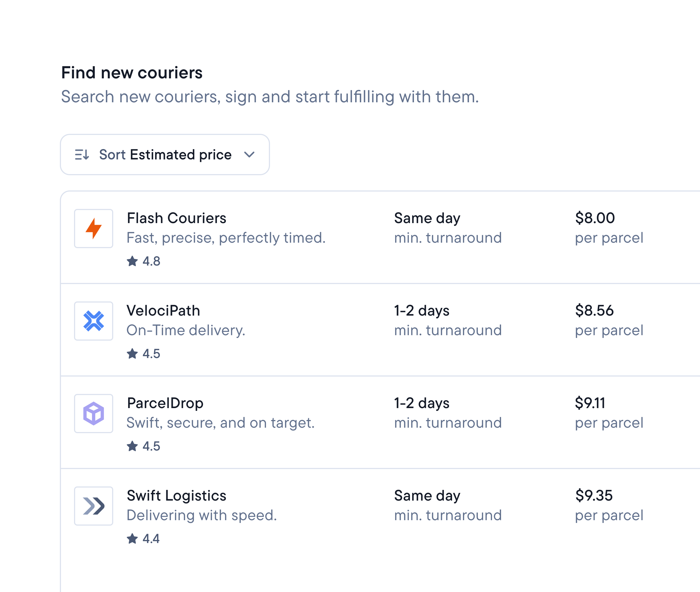The height and width of the screenshot is (592, 700).
Task: Click the sort lines icon in the sort control
Action: 82,154
